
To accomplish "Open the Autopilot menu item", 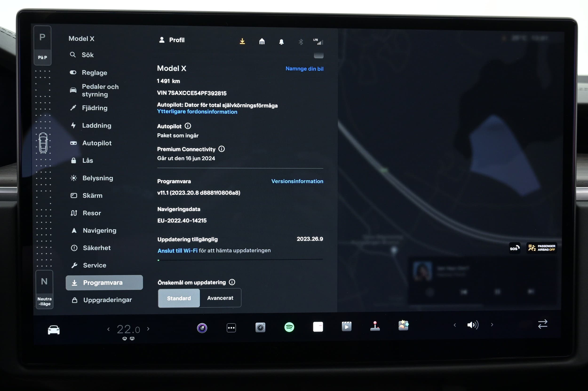I will pyautogui.click(x=91, y=143).
